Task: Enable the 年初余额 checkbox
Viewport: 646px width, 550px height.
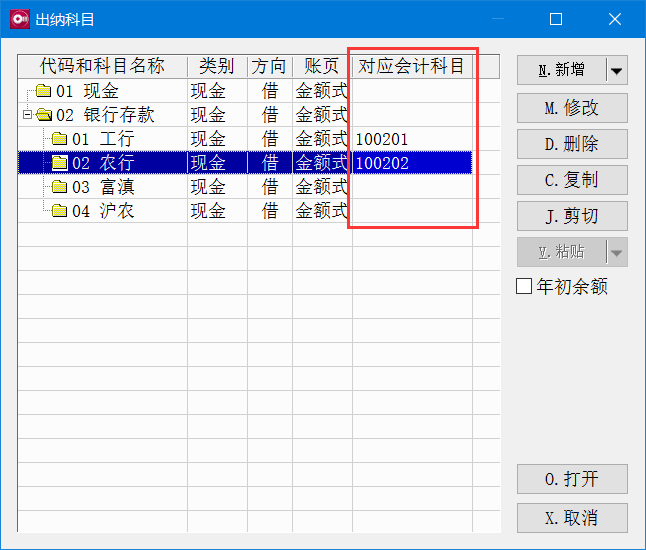Action: (524, 287)
